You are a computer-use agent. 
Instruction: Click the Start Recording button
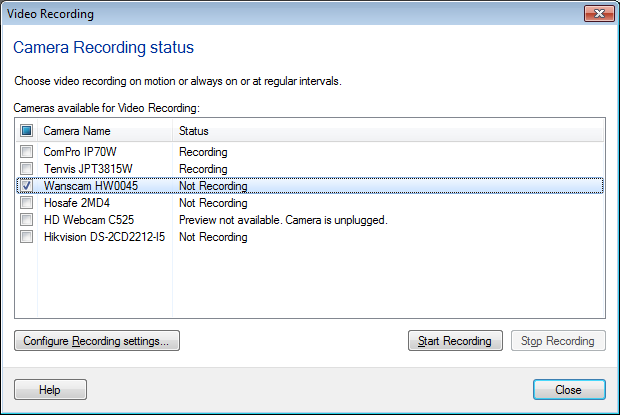(455, 341)
